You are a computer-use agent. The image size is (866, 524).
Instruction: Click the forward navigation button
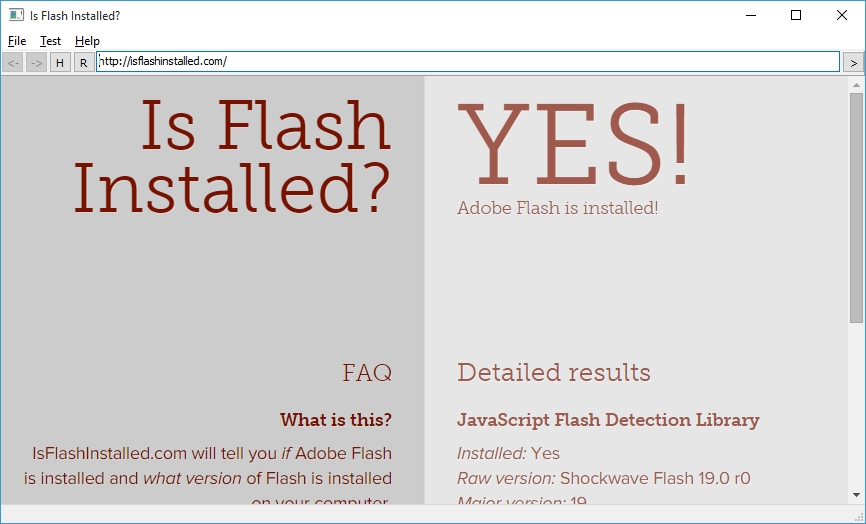click(36, 62)
